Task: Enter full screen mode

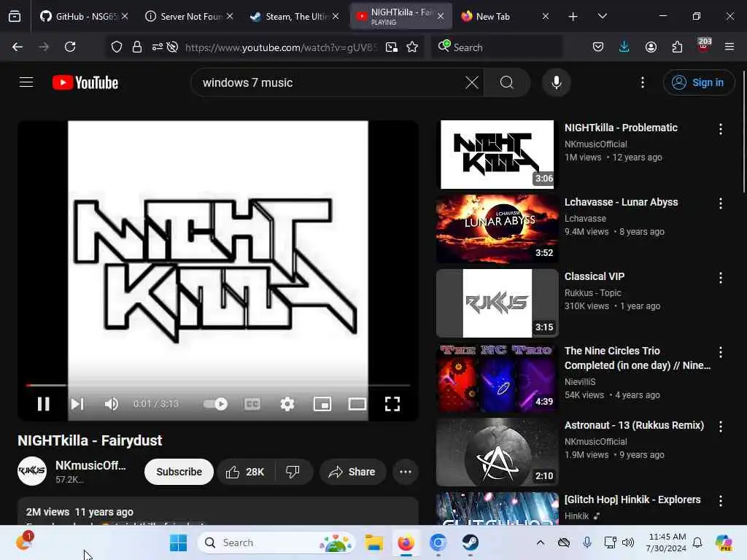Action: [392, 404]
